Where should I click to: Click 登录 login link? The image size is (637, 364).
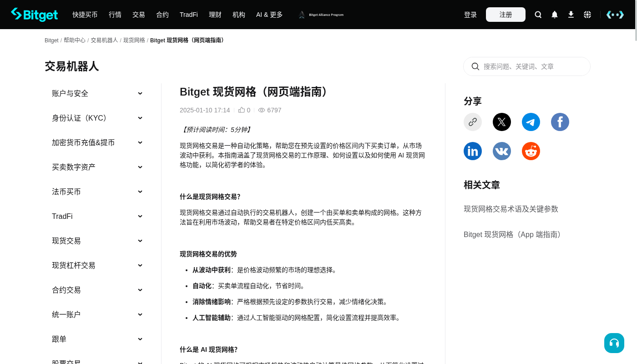point(470,15)
